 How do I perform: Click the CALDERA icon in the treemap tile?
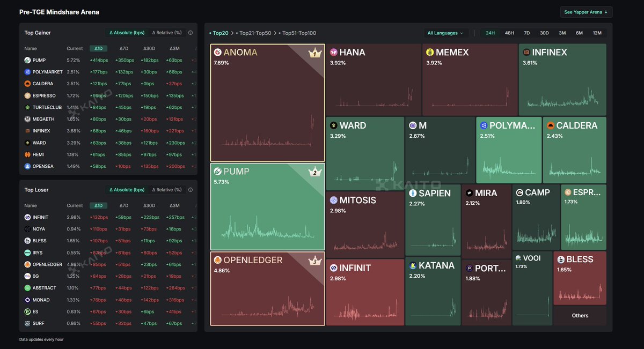(551, 125)
